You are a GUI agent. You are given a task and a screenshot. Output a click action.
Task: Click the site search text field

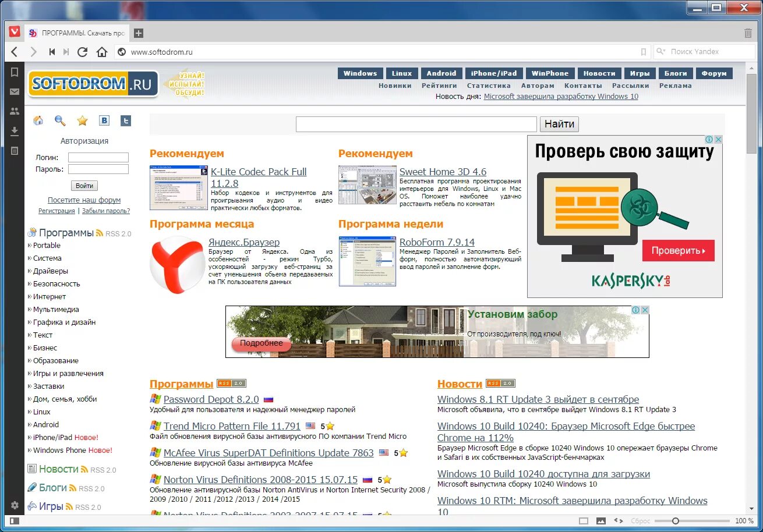pos(416,124)
